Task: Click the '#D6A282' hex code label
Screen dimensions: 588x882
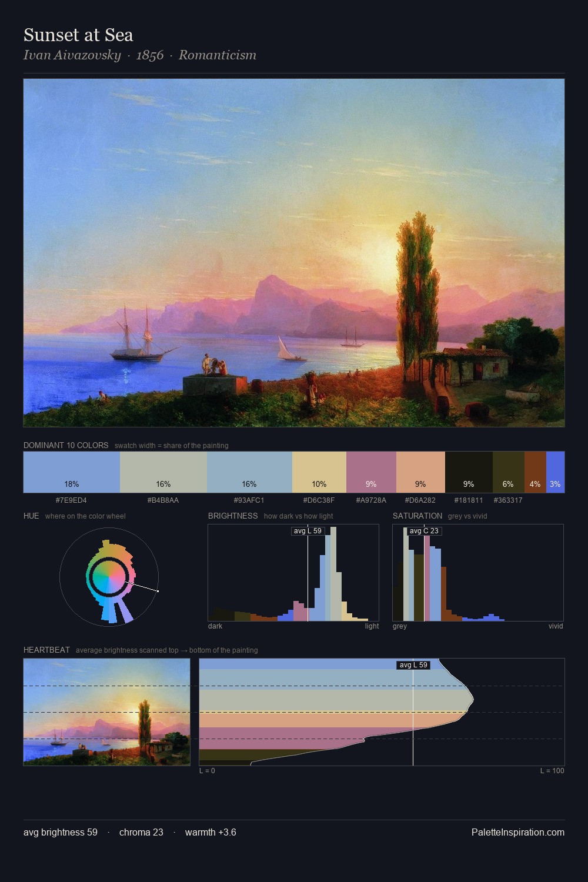Action: 420,500
